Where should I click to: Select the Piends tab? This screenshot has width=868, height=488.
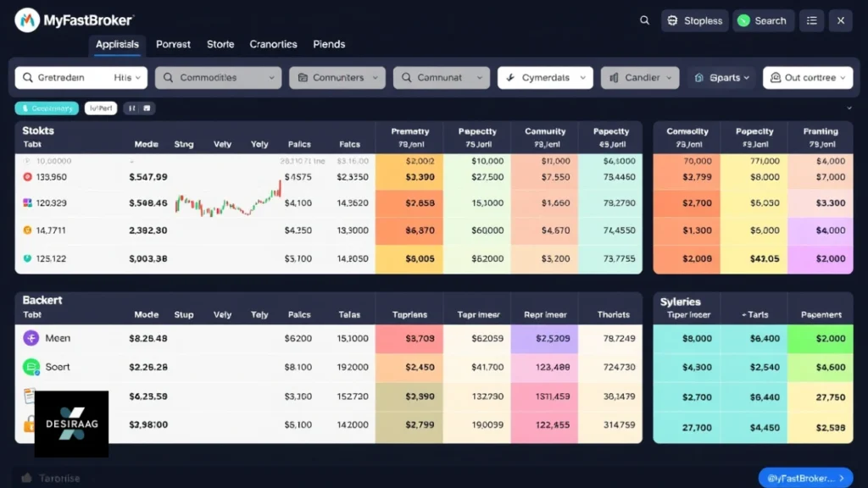tap(329, 44)
